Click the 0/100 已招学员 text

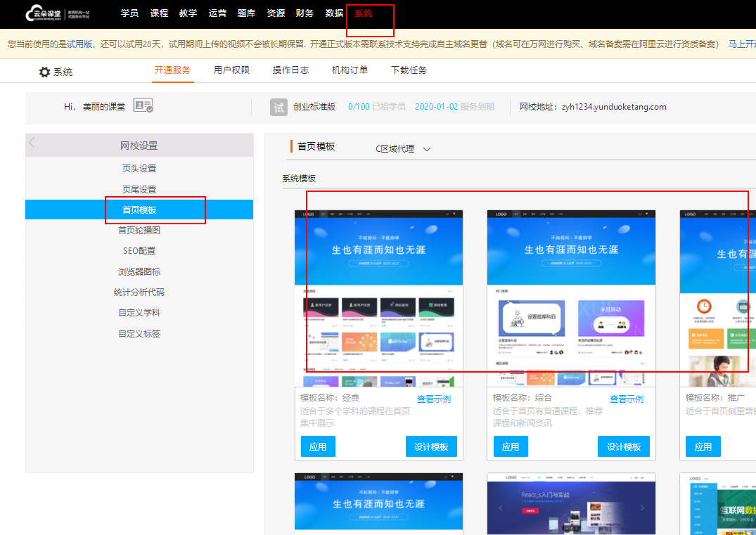[376, 107]
